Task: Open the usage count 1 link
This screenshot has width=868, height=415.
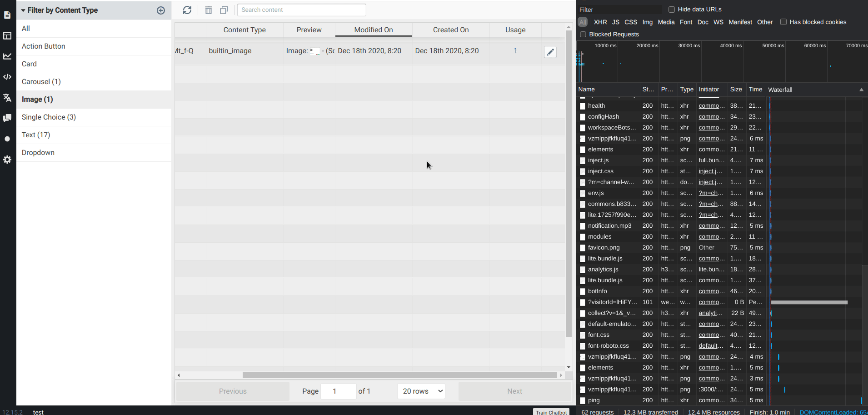Action: point(515,51)
